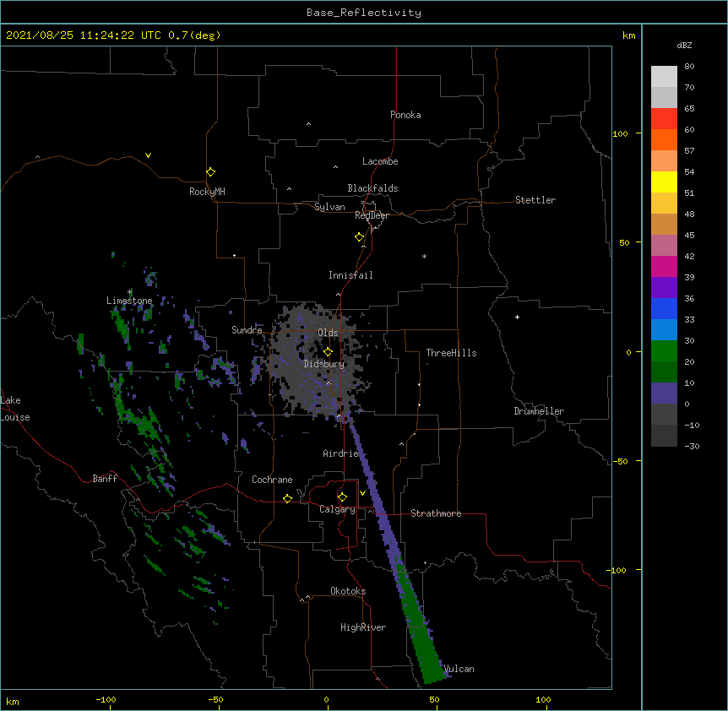Image resolution: width=728 pixels, height=711 pixels.
Task: Click the Okotoks label
Action: point(348,591)
